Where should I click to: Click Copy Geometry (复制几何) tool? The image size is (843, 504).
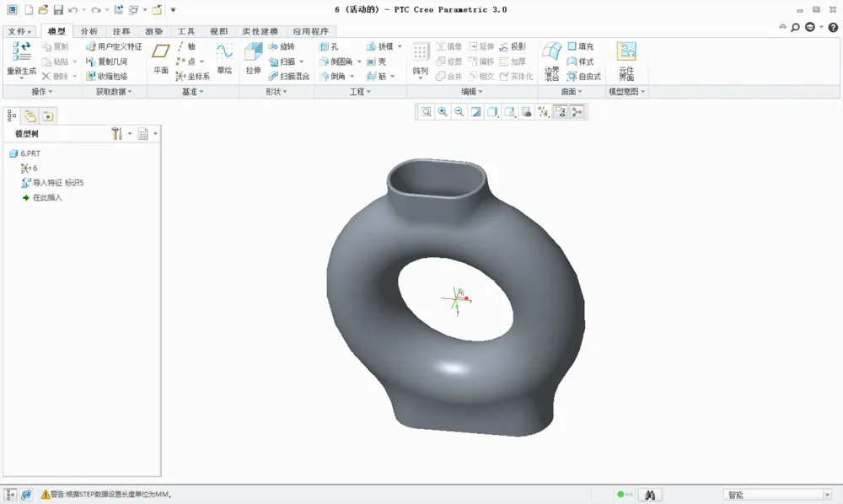coord(107,62)
